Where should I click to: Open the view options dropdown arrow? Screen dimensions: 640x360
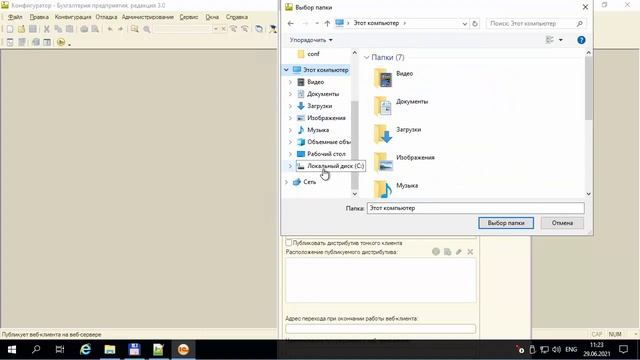pos(560,40)
